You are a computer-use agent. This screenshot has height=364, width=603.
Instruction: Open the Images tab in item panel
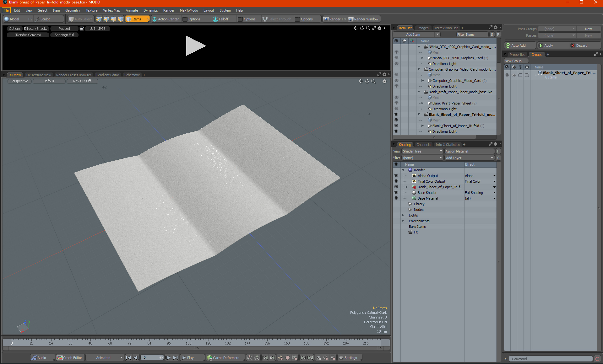coord(422,28)
